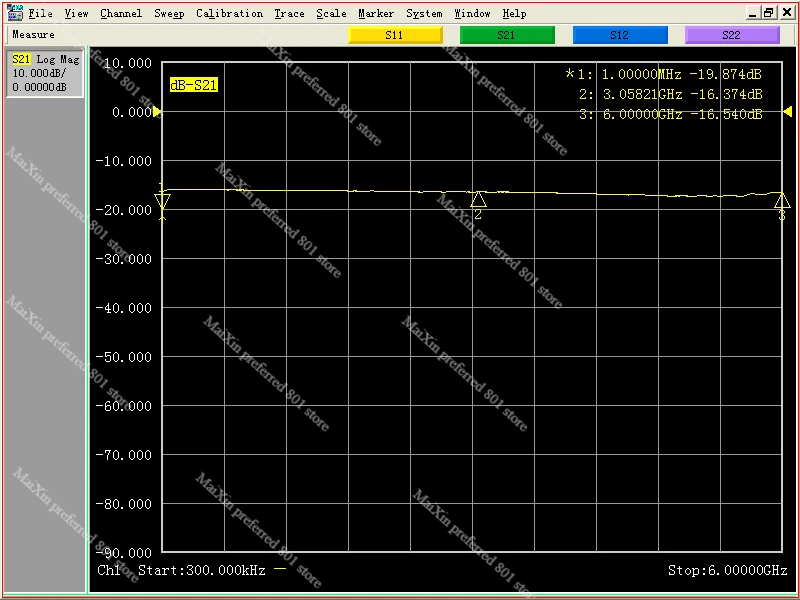This screenshot has width=800, height=600.
Task: Open the Help menu
Action: [x=514, y=13]
